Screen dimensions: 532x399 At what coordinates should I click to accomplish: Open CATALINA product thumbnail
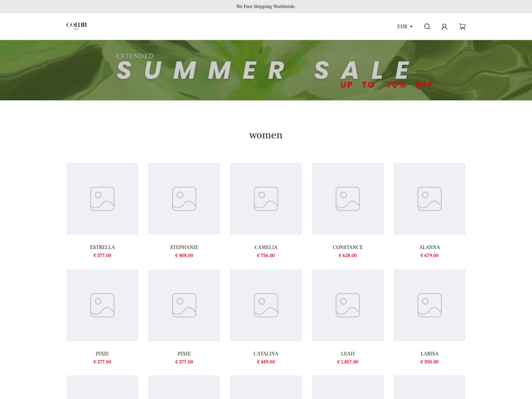pos(266,305)
